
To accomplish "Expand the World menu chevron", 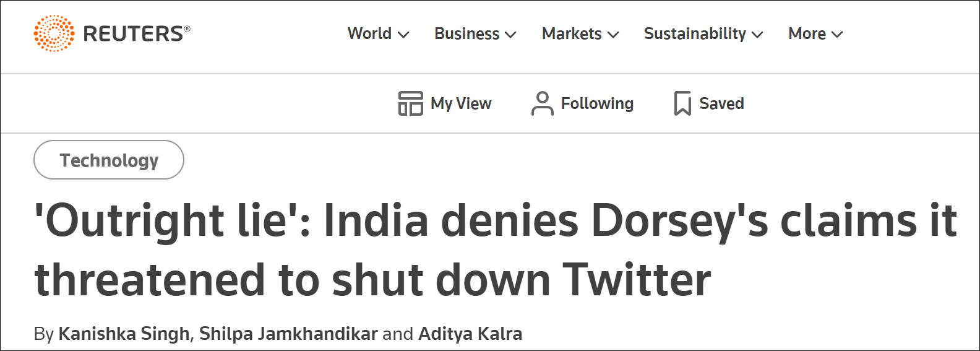I will (x=403, y=35).
